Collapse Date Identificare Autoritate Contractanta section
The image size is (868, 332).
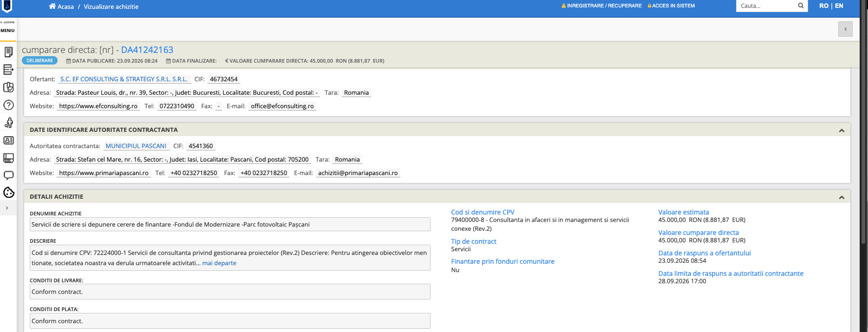(842, 130)
